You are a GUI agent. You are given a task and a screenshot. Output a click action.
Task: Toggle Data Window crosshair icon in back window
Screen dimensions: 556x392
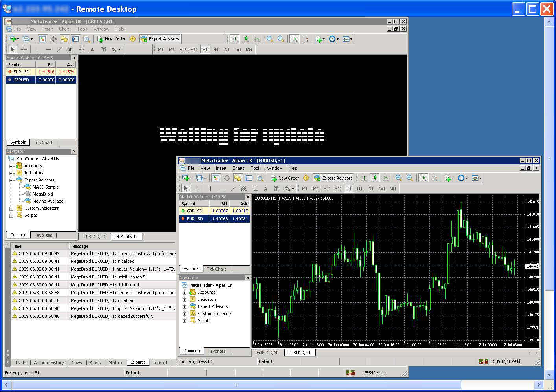click(53, 39)
